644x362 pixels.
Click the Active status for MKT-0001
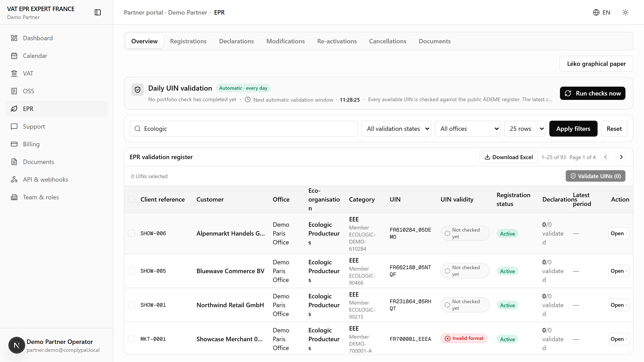pos(508,339)
